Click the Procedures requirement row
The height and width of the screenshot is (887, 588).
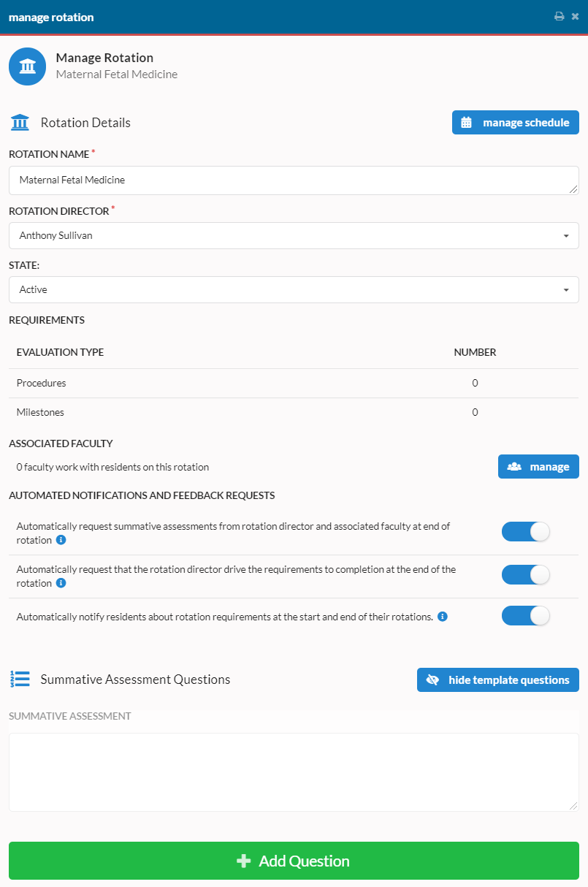[x=294, y=383]
